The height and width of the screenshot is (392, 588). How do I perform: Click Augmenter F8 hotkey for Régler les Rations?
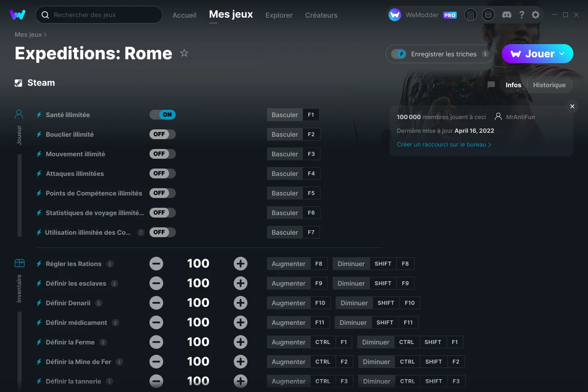click(x=297, y=264)
